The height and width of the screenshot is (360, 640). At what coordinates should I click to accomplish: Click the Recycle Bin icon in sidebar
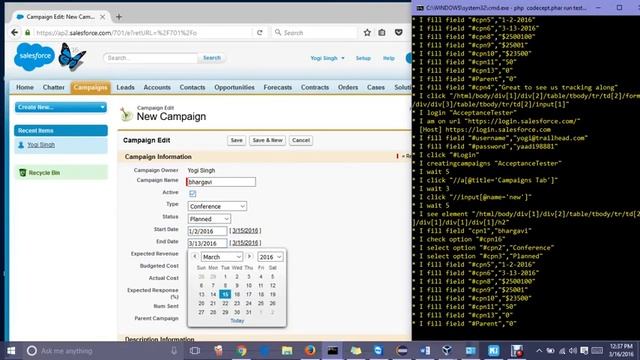pos(22,173)
